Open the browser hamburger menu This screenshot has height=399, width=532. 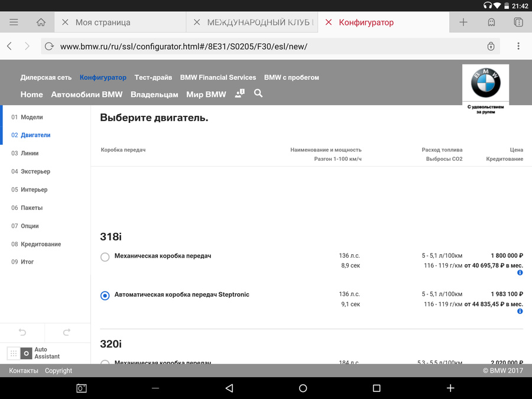point(14,22)
